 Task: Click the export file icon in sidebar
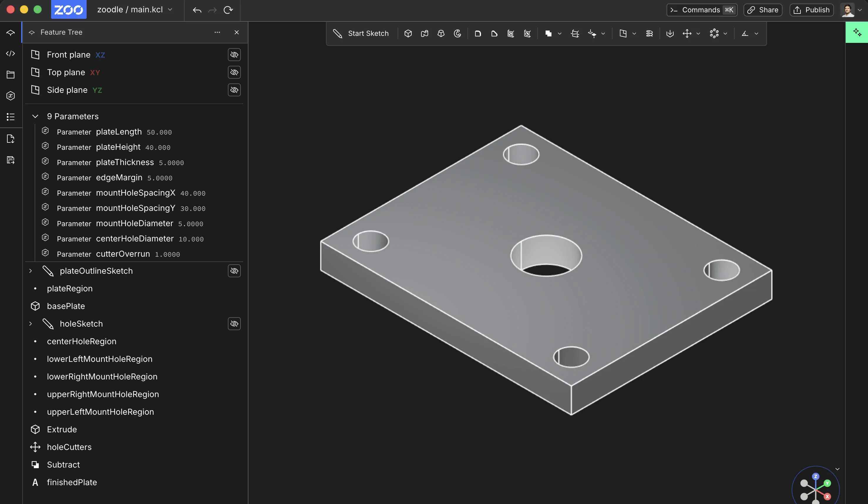11,139
